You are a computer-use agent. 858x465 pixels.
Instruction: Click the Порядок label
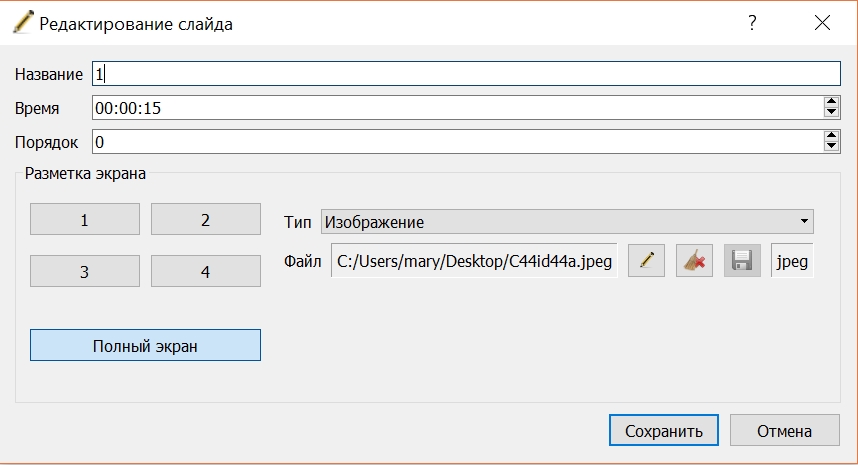(47, 143)
